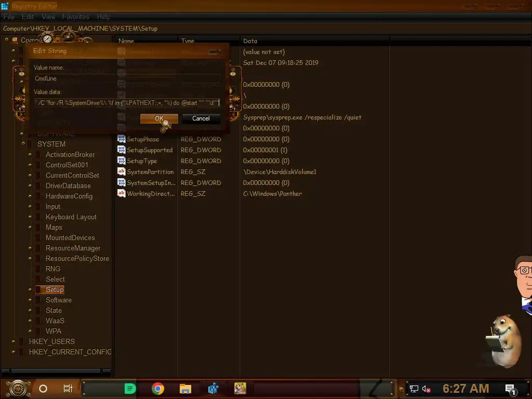Open Task View on taskbar

[x=68, y=389]
